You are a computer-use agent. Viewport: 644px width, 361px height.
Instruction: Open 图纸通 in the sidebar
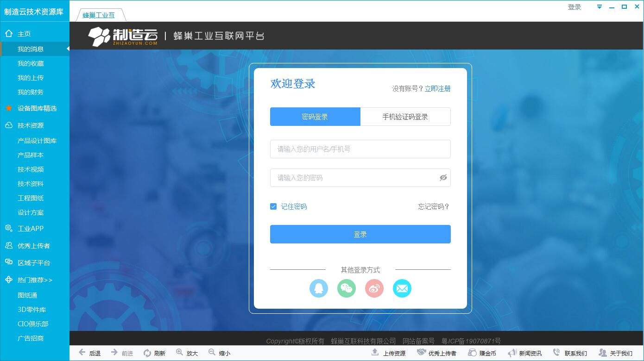click(x=27, y=295)
